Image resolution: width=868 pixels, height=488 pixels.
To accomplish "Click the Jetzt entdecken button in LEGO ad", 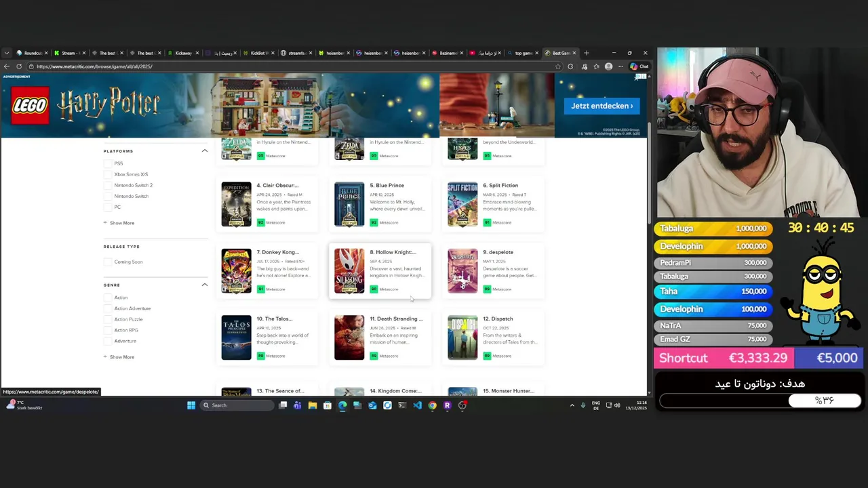I will click(601, 106).
